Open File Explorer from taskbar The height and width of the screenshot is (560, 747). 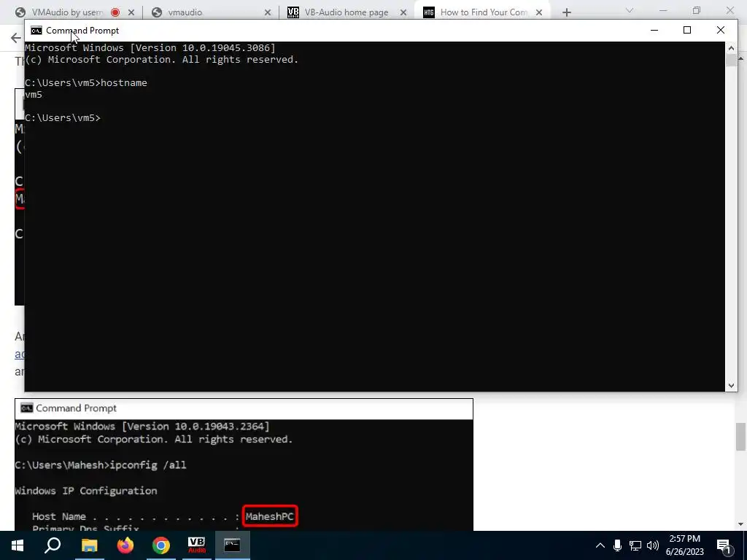pyautogui.click(x=89, y=545)
